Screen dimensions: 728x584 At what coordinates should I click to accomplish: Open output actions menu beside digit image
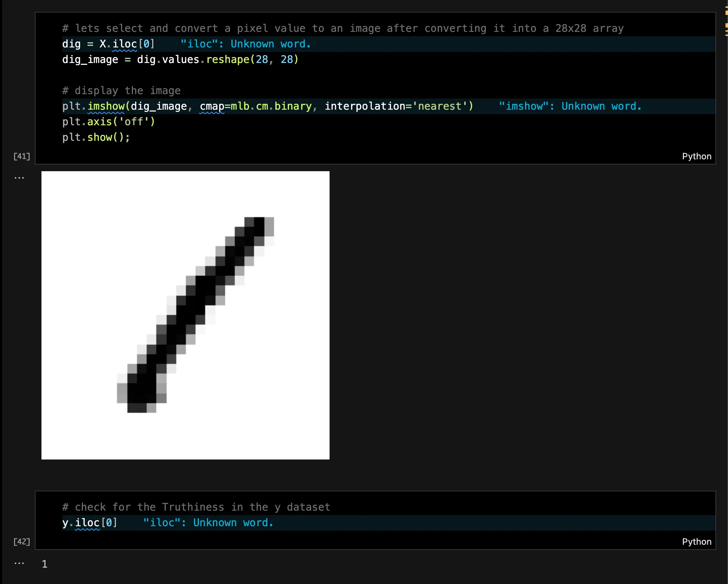pyautogui.click(x=19, y=178)
